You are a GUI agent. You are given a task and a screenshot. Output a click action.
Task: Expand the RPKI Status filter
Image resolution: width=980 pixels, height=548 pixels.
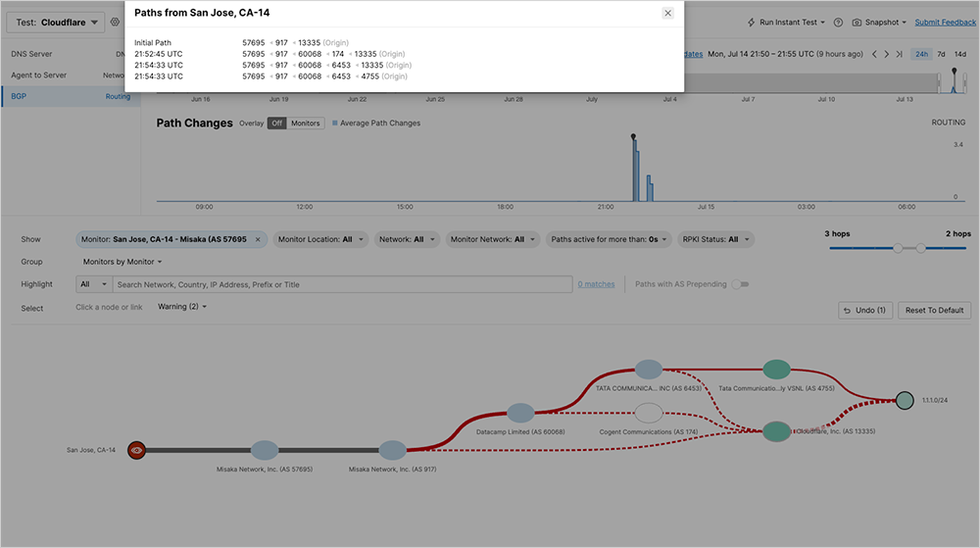click(x=718, y=239)
